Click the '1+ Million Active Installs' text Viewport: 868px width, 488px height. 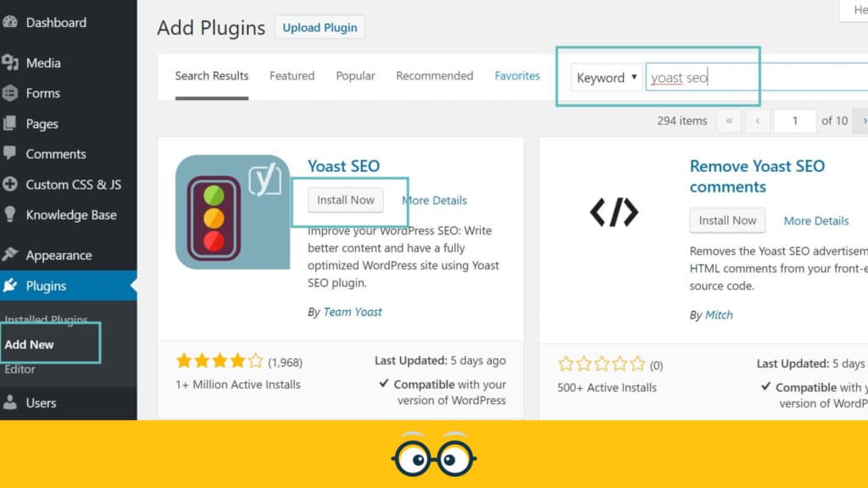[238, 385]
